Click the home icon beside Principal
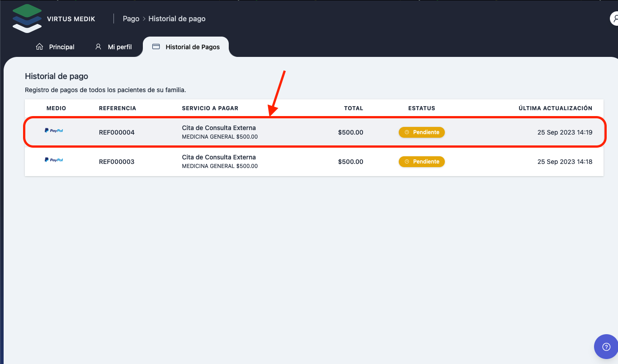618x364 pixels. [x=39, y=47]
